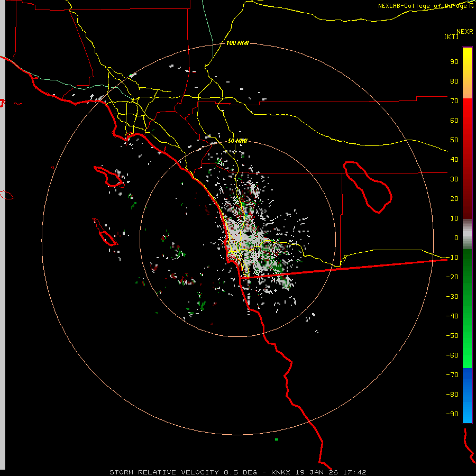Select the NEXR label above the scale
Screen dimensions: 476x476
(x=465, y=32)
